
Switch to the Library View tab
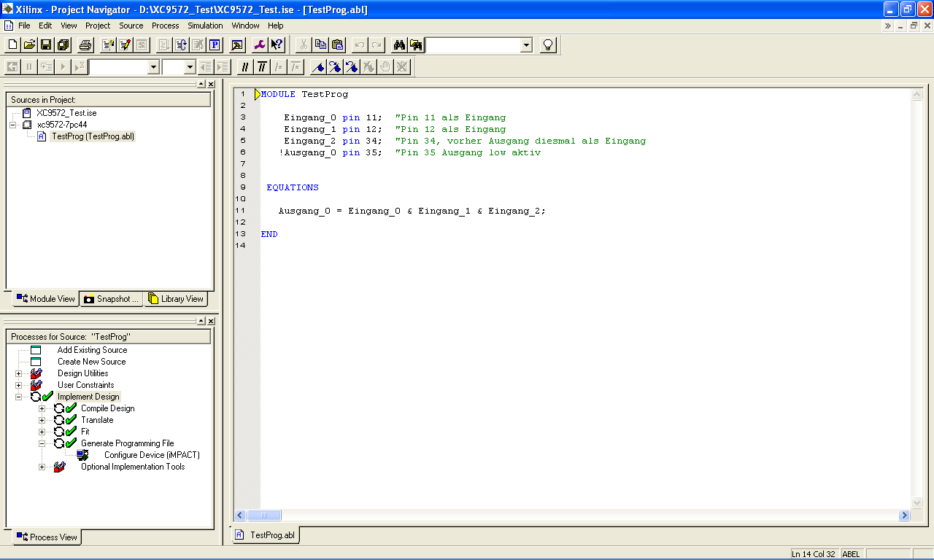[176, 299]
